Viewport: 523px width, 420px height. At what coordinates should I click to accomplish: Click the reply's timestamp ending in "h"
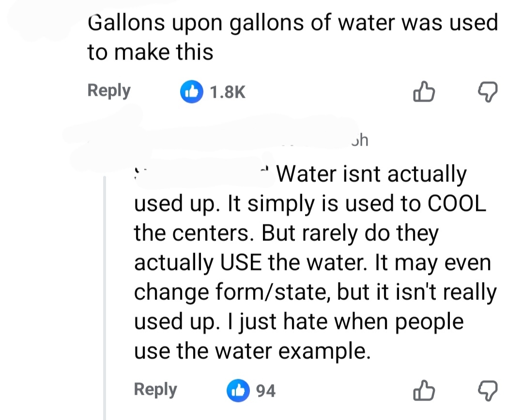(360, 140)
